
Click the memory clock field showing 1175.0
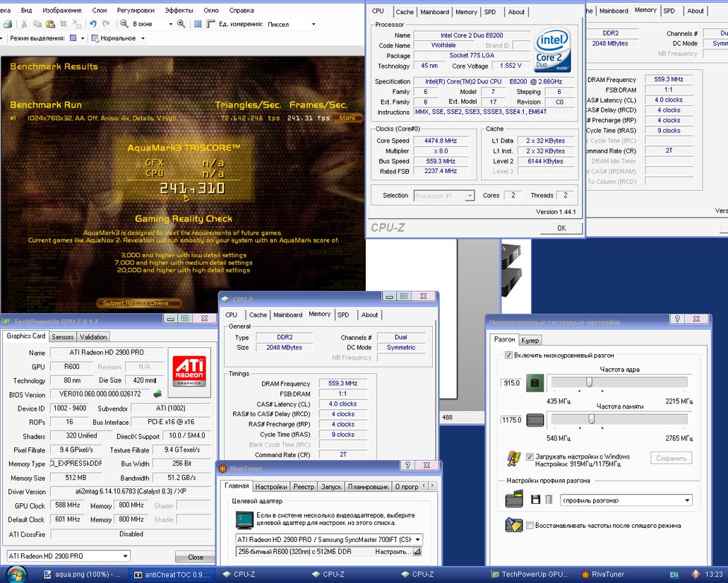pyautogui.click(x=512, y=420)
